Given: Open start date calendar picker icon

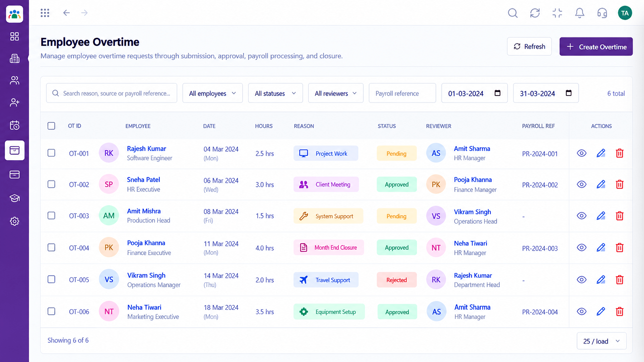Looking at the screenshot, I should tap(497, 93).
